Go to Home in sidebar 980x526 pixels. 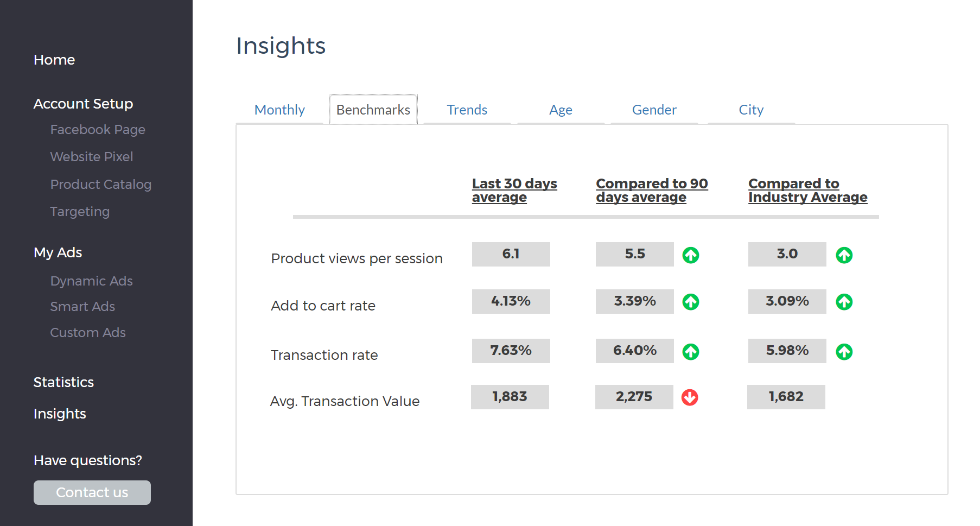54,60
